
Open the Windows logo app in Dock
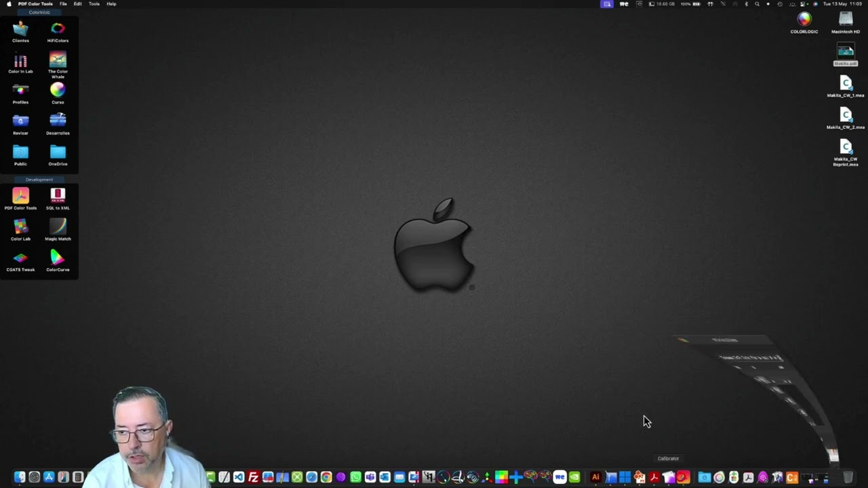point(625,477)
